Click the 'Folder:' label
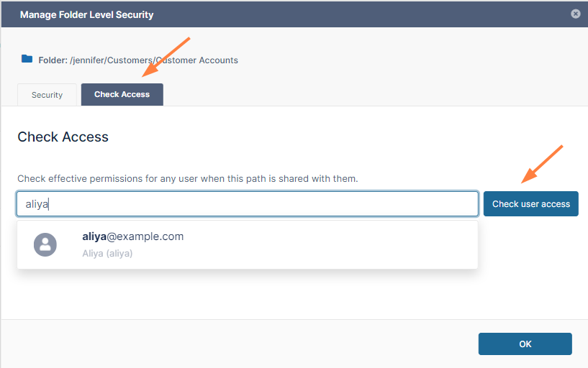 tap(53, 60)
